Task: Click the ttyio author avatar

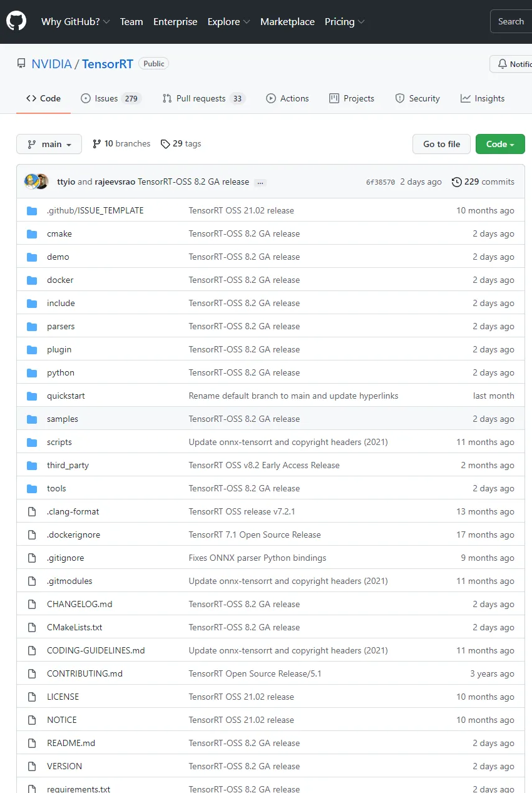Action: tap(31, 182)
